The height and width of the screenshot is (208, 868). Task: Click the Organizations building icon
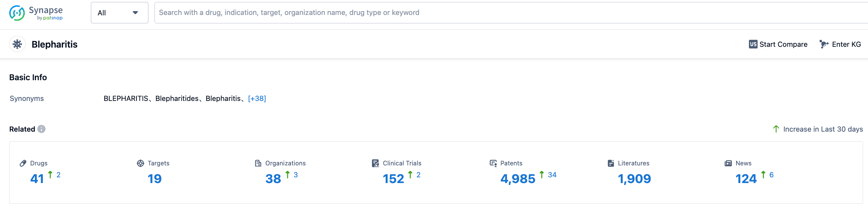point(258,163)
